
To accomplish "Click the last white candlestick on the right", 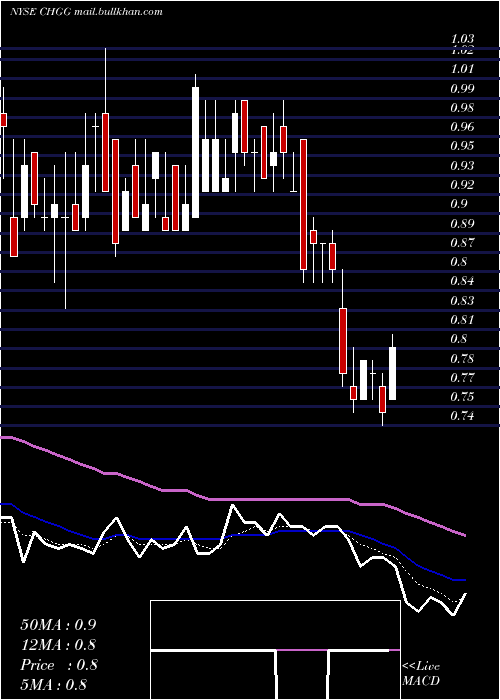I will [393, 373].
